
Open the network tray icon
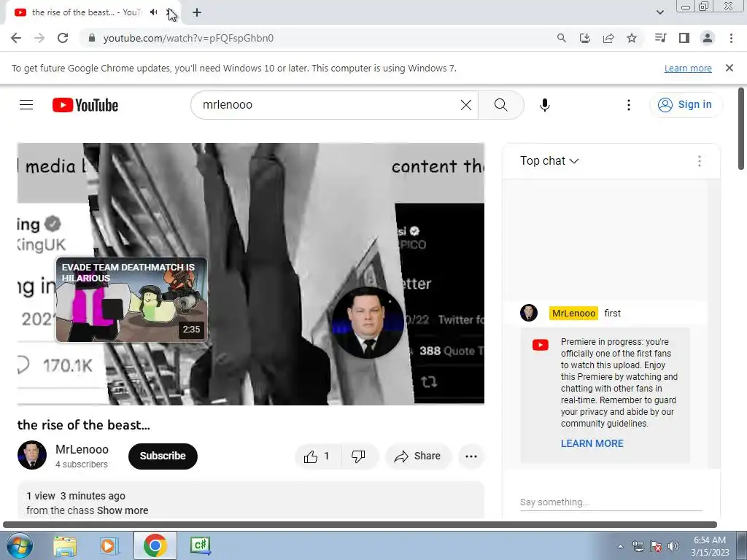coord(638,547)
